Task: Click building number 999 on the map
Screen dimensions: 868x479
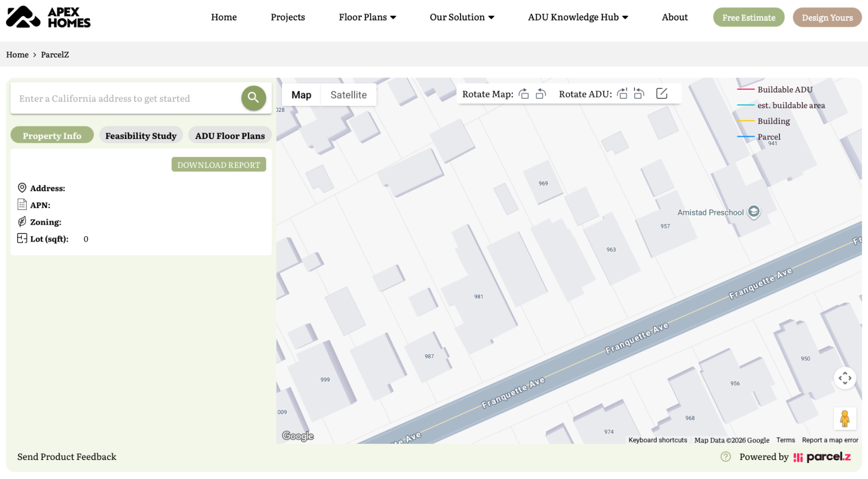Action: point(325,380)
